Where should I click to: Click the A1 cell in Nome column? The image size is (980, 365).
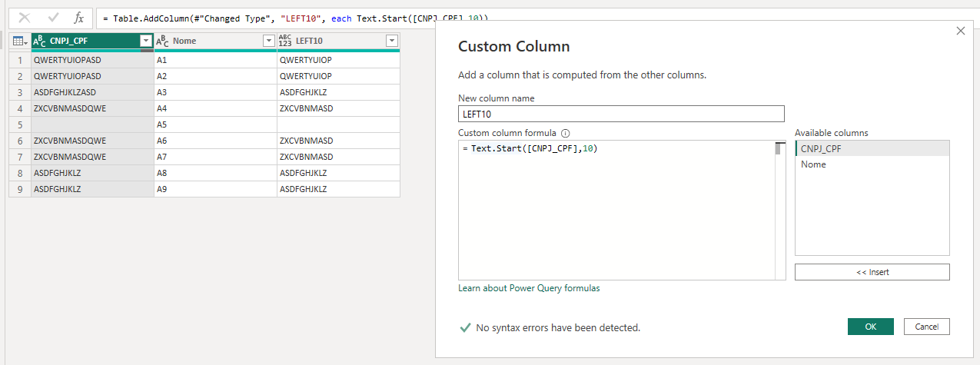point(215,60)
